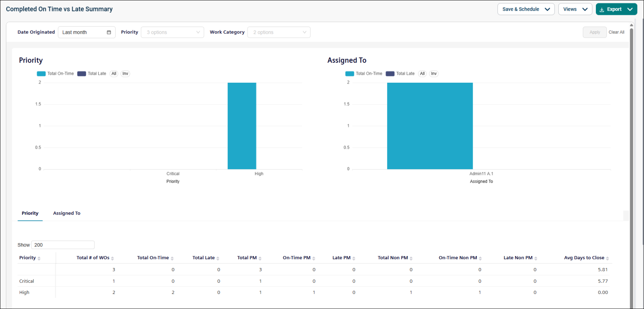Sort by Total # of WOs arrows

click(112, 258)
